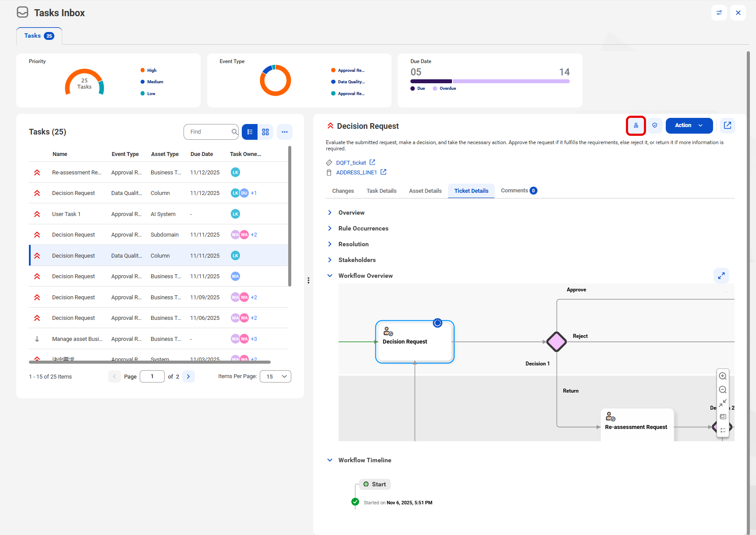Zoom out of the workflow diagram
The width and height of the screenshot is (756, 535).
click(x=723, y=390)
